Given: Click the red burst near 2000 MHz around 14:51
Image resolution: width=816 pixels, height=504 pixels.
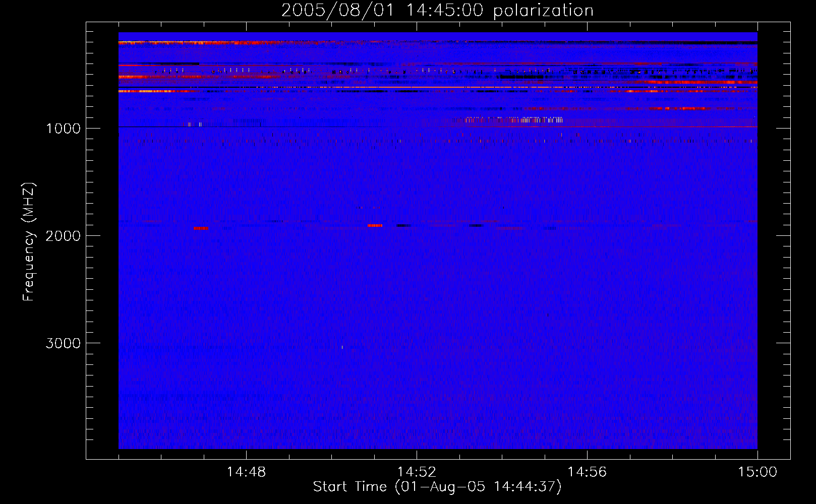Looking at the screenshot, I should click(375, 225).
